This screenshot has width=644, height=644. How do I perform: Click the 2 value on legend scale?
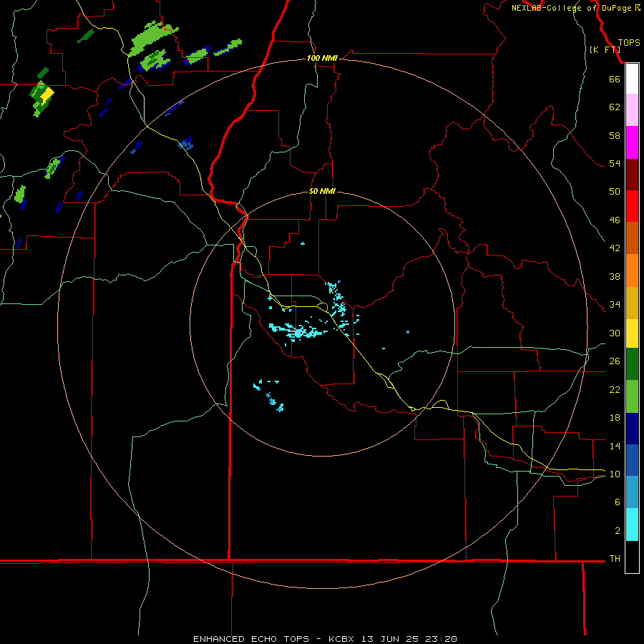618,530
